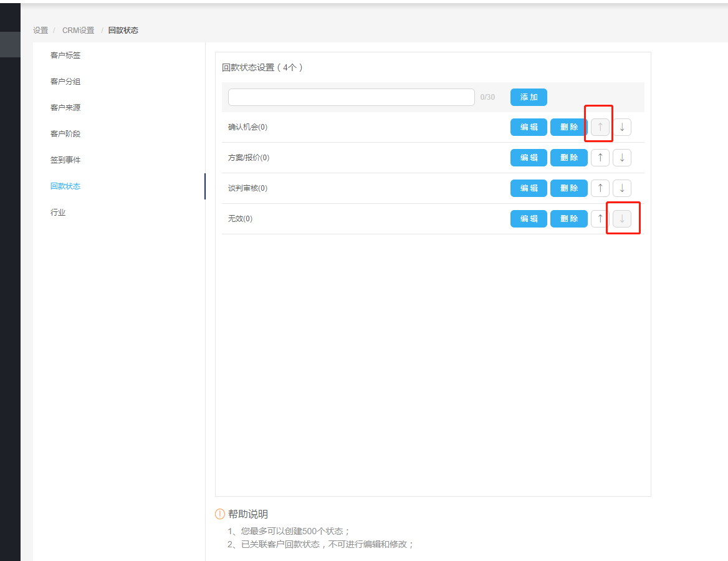The width and height of the screenshot is (728, 561).
Task: Click move down arrow for 方案/报价
Action: (x=621, y=158)
